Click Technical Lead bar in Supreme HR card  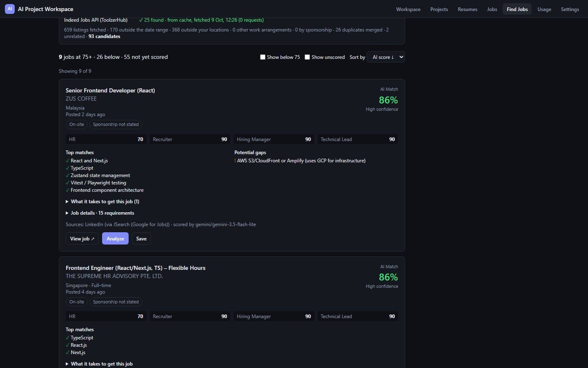click(358, 316)
